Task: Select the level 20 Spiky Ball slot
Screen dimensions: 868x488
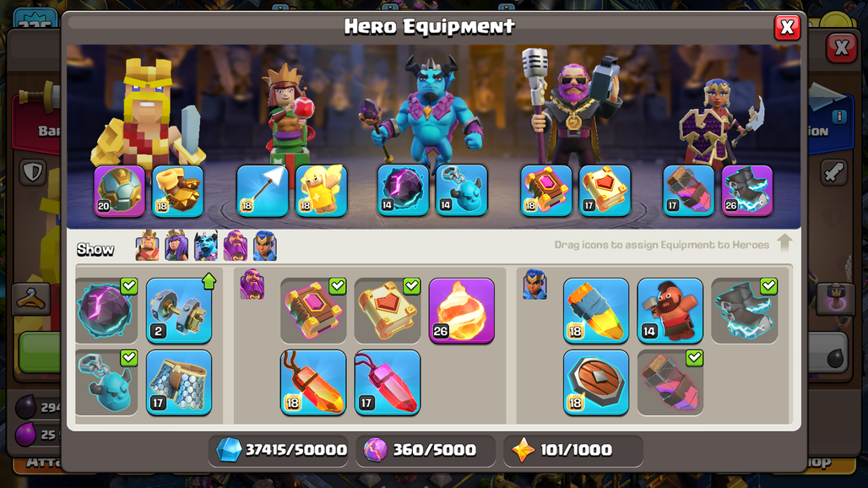Action: (119, 191)
